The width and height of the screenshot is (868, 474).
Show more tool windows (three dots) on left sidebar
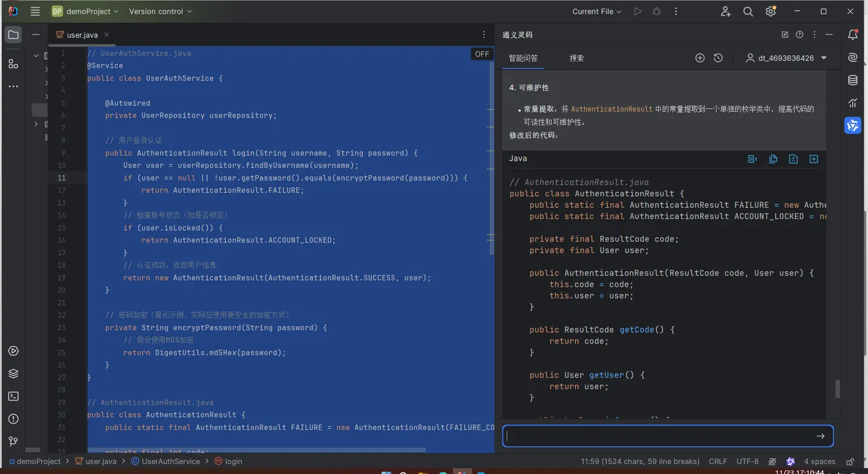[x=13, y=86]
